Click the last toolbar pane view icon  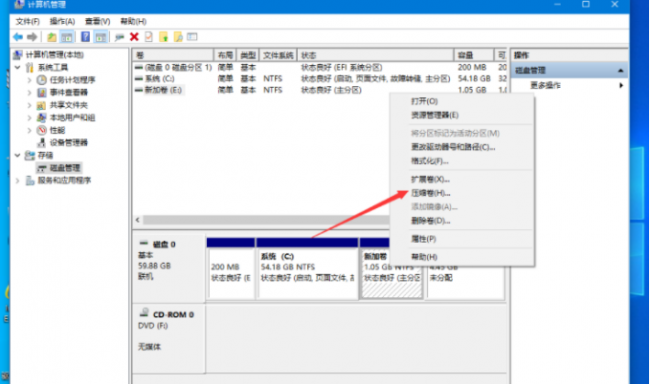pyautogui.click(x=192, y=37)
